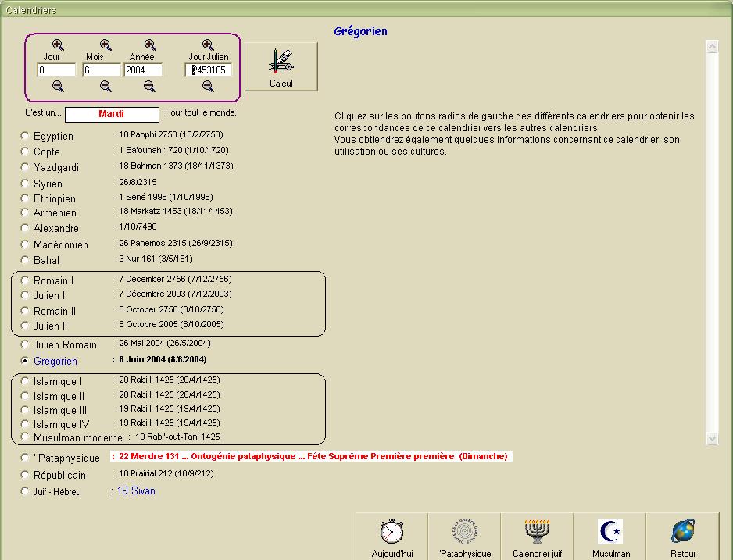
Task: Click the magnifier plus icon above Jour
Action: pyautogui.click(x=58, y=45)
